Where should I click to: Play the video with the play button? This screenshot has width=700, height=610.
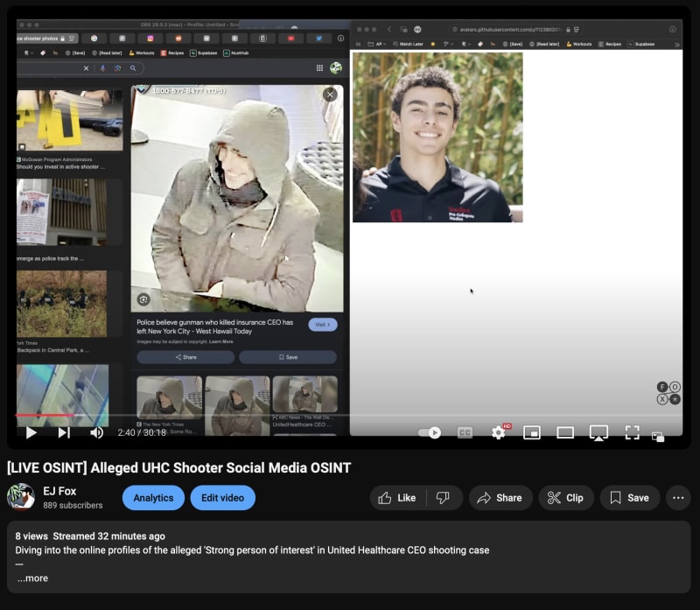pos(31,432)
